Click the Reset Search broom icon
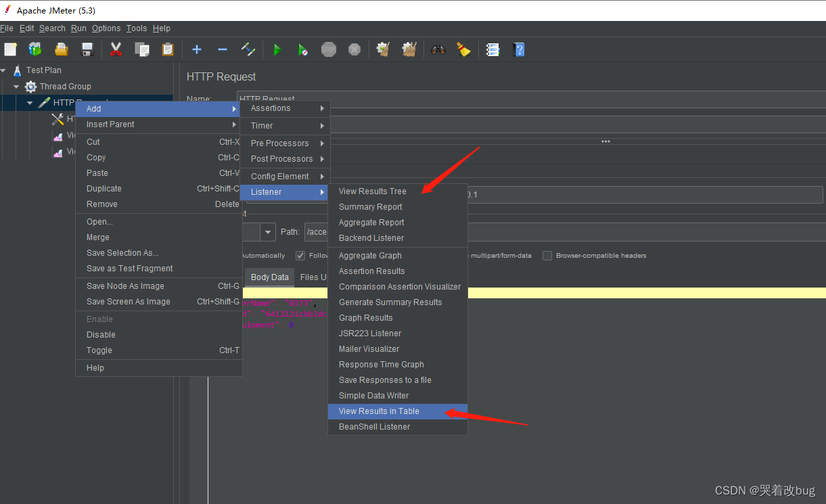 (463, 49)
